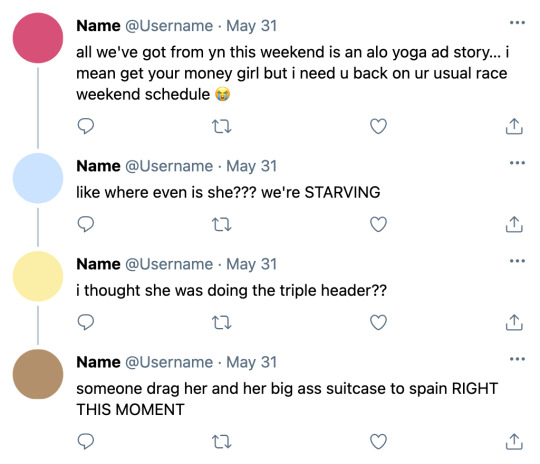Screen dimensions: 540x464
Task: Open more options on suitcase to spain tweet
Action: [517, 359]
